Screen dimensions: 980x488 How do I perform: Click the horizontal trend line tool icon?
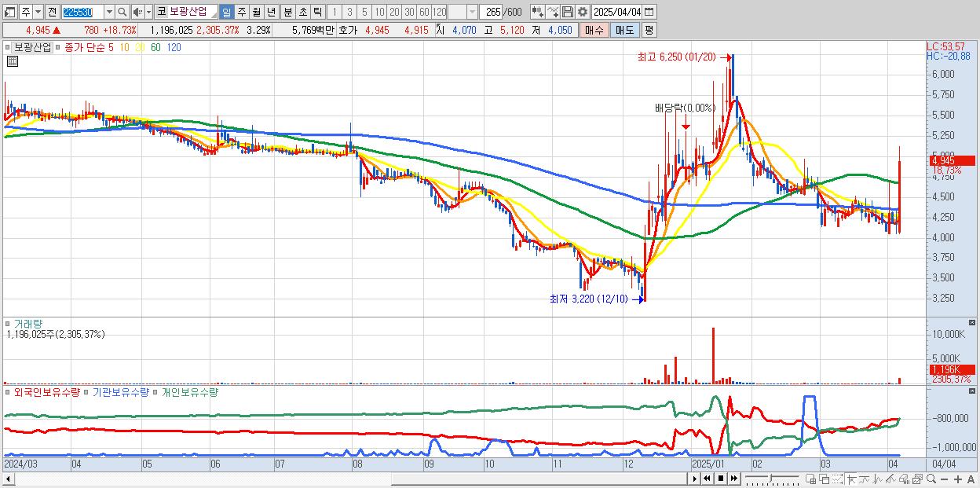(x=865, y=479)
